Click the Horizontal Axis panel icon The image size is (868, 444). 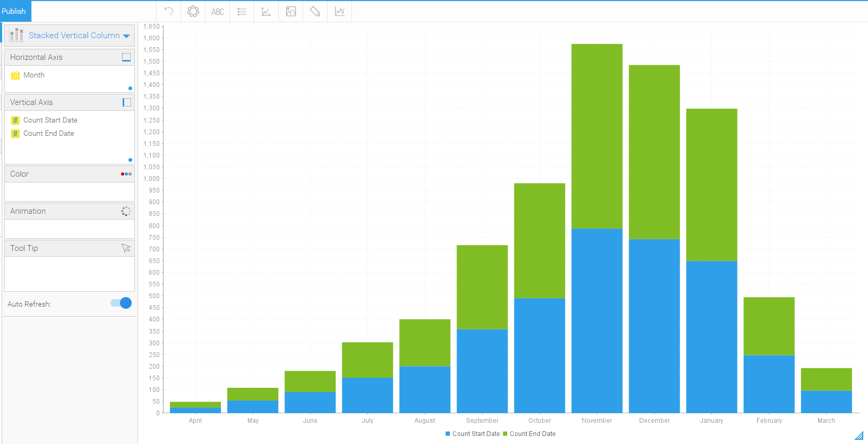click(x=126, y=57)
